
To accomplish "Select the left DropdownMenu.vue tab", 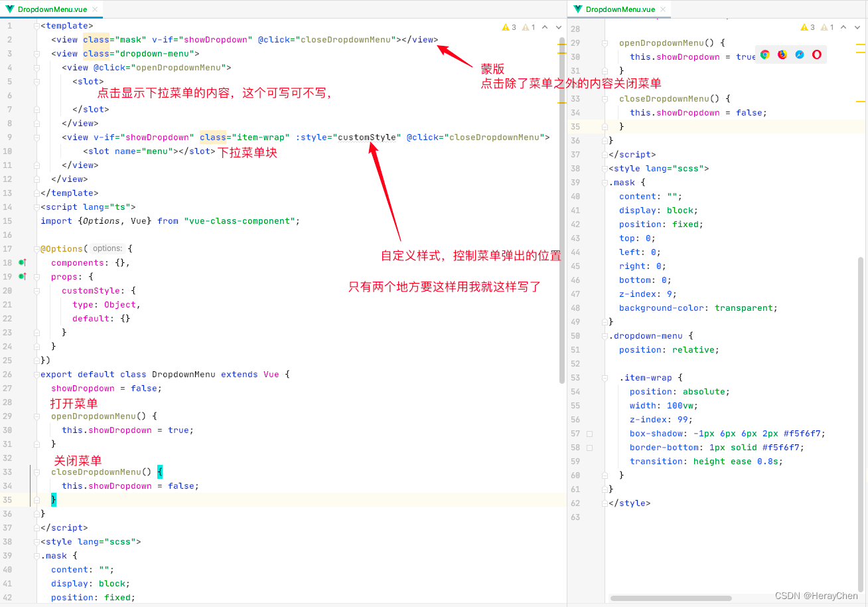I will click(x=52, y=9).
